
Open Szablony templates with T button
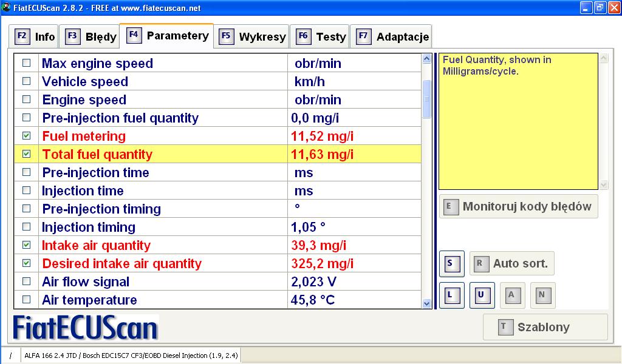click(545, 327)
